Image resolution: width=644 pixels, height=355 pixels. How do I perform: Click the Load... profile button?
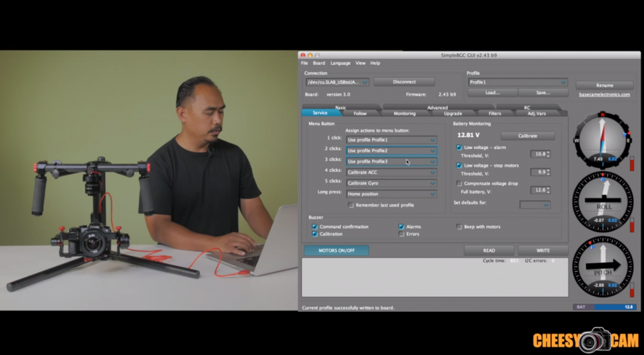tap(492, 93)
